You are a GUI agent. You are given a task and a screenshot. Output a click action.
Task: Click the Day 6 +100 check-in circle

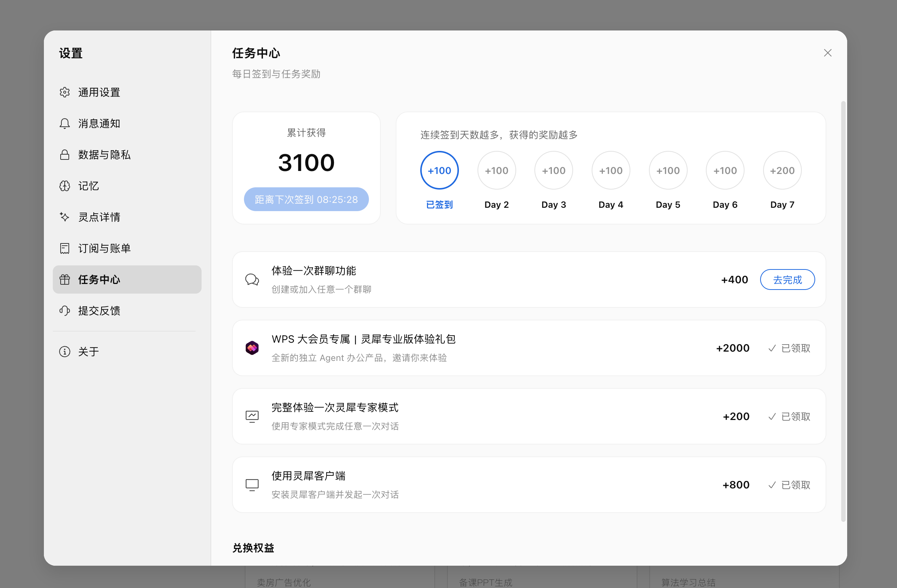pos(725,171)
